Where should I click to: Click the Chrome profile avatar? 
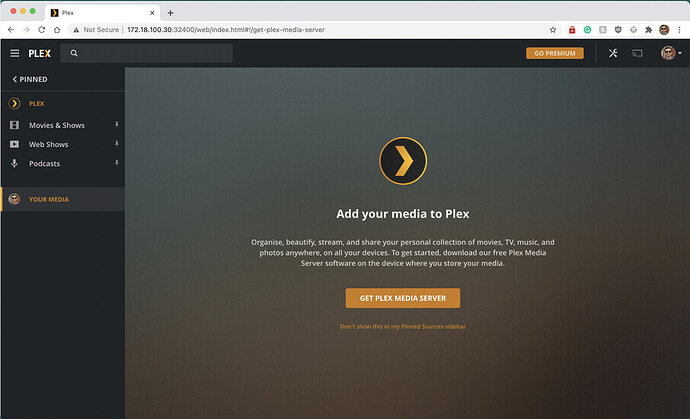664,29
